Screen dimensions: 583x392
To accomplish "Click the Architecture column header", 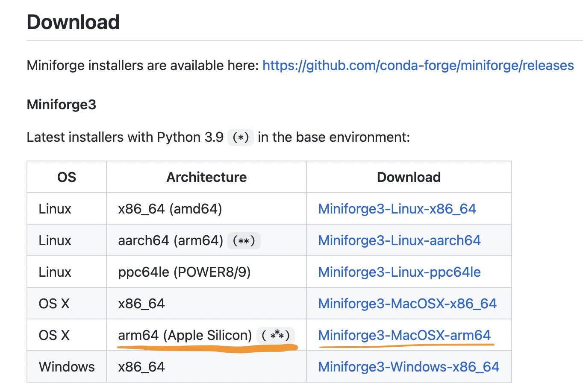I will [206, 177].
